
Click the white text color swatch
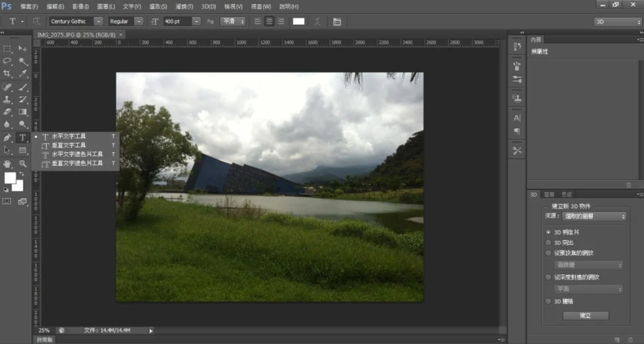pyautogui.click(x=298, y=21)
